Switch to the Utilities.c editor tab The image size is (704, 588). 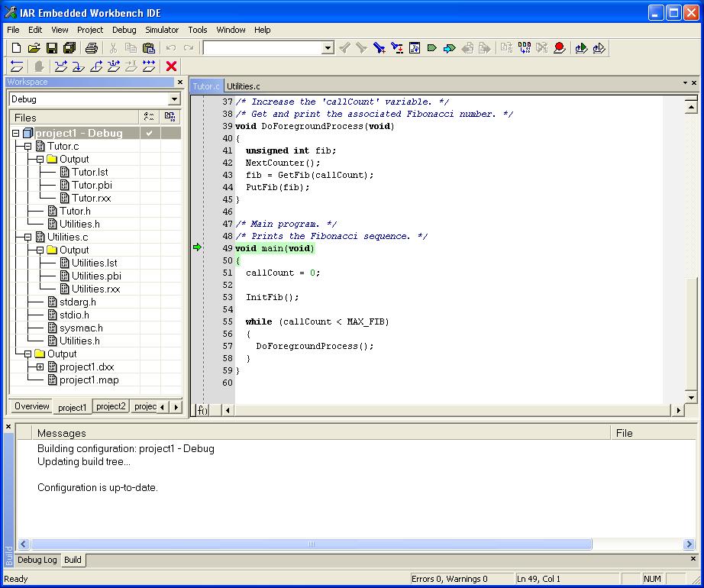tap(243, 86)
